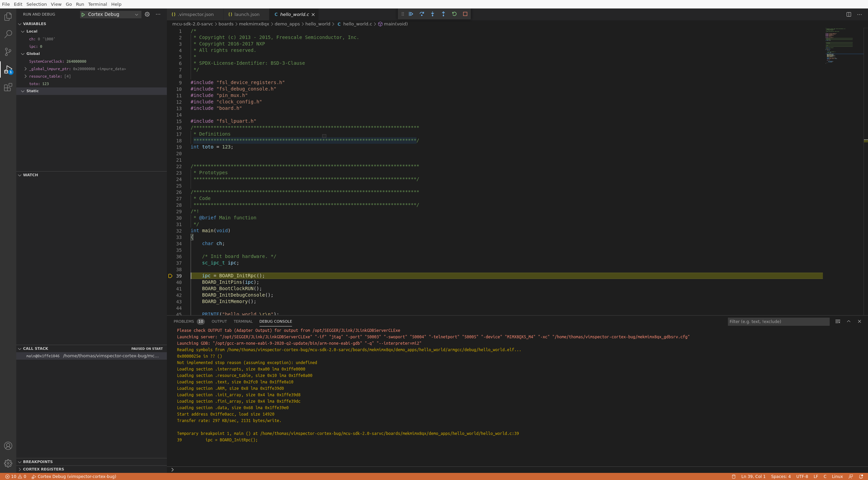This screenshot has height=480, width=868.
Task: Open the Extensions view in the activity bar
Action: tap(8, 87)
